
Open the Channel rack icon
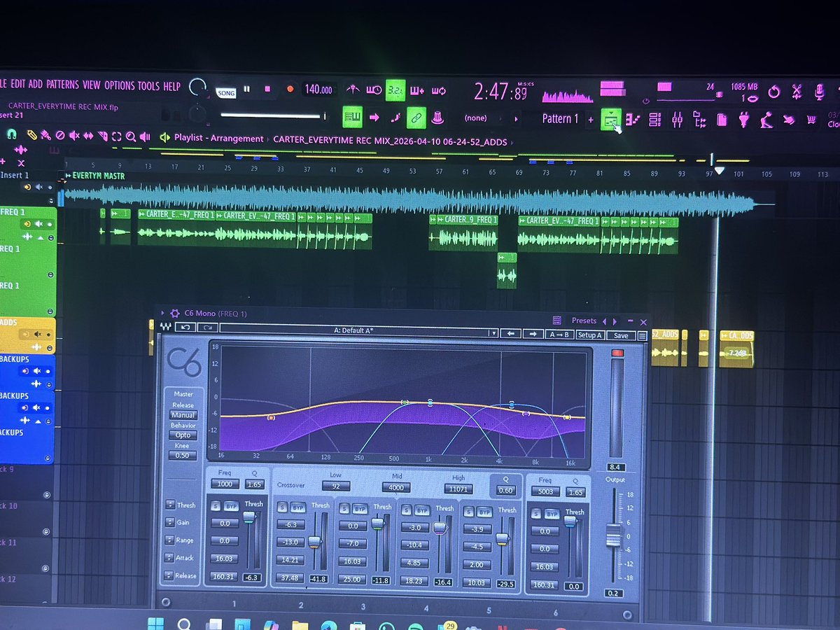pos(655,120)
